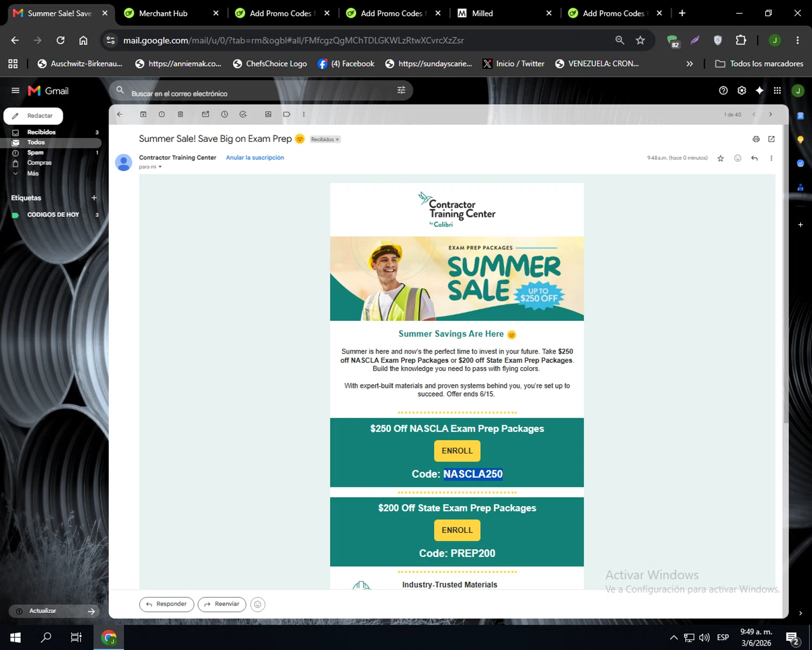Image resolution: width=812 pixels, height=650 pixels.
Task: Click Reenviar forward button
Action: point(222,604)
